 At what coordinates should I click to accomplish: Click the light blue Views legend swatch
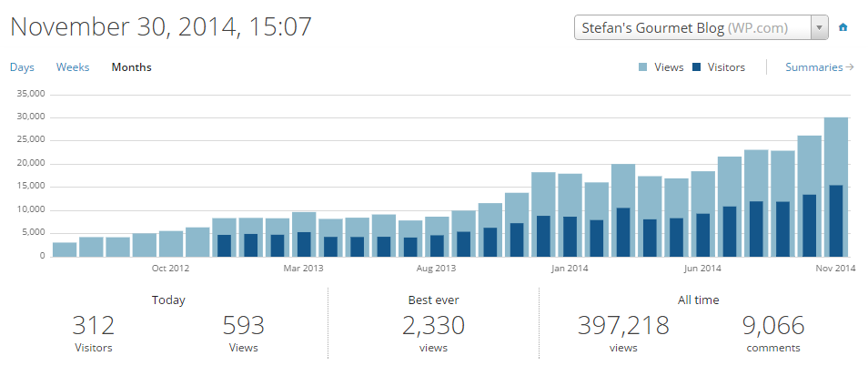click(643, 67)
